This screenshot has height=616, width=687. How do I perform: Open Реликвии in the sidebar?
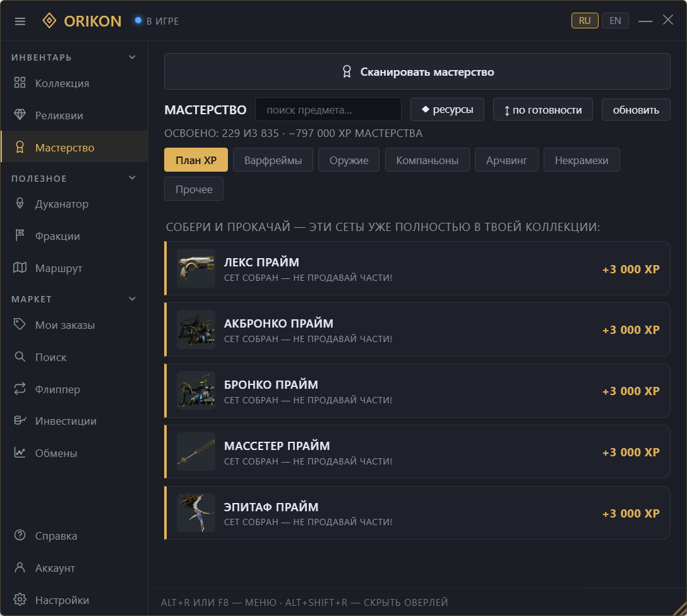click(x=74, y=115)
